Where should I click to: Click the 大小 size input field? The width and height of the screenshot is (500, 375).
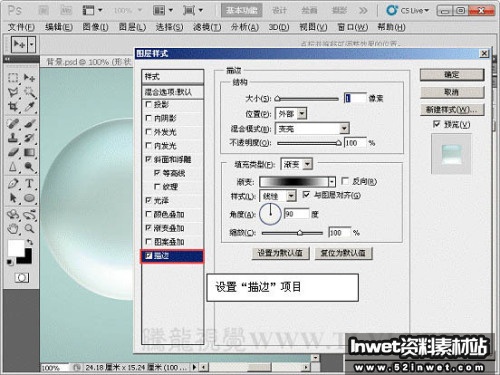[355, 98]
